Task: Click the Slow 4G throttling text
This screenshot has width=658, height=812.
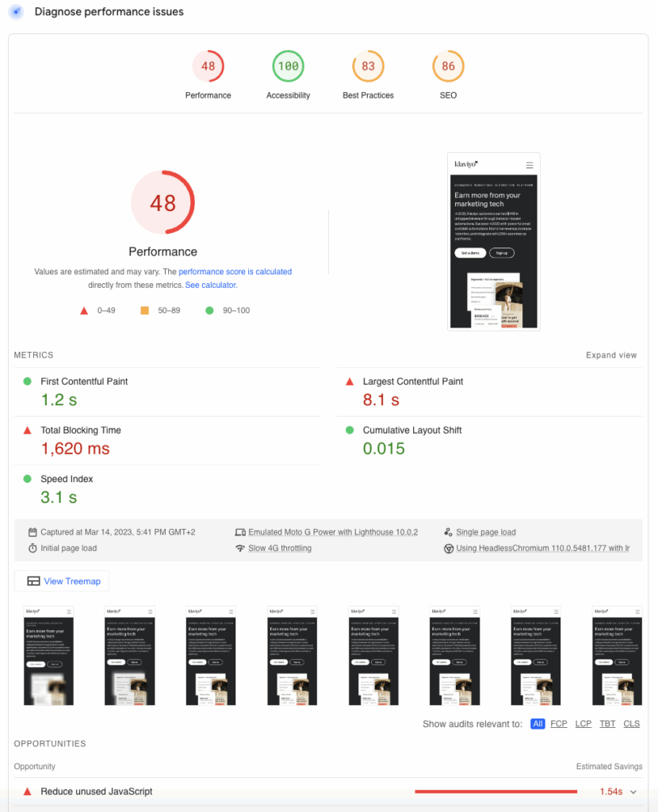Action: (x=280, y=548)
